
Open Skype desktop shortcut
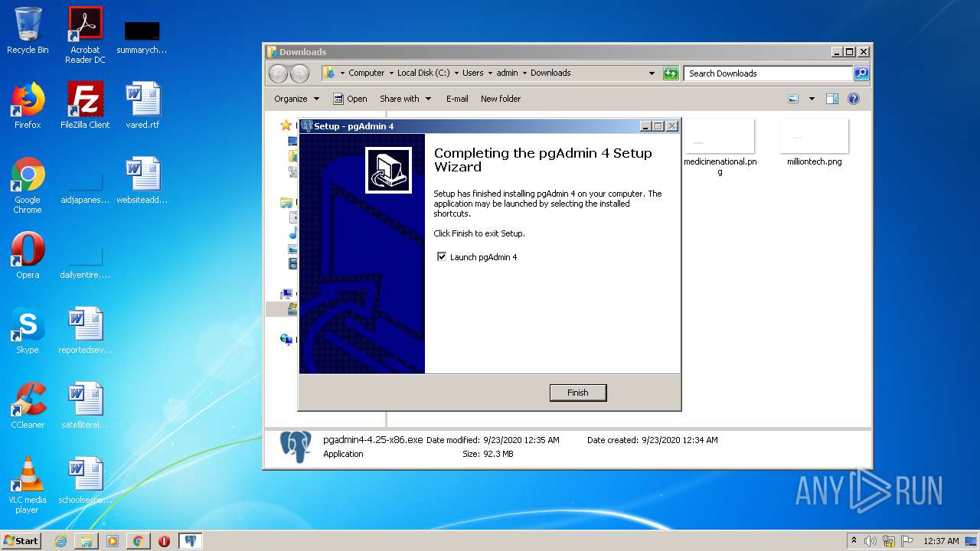click(28, 331)
